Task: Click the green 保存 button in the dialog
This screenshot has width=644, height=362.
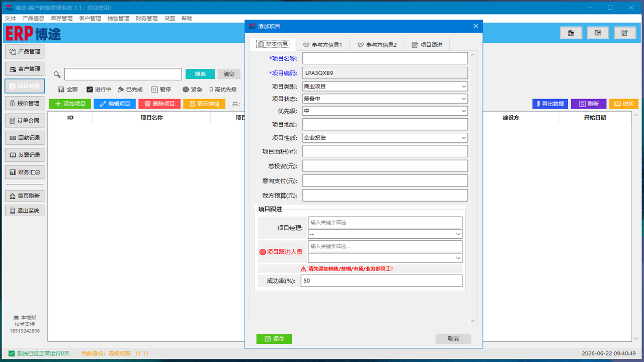Action: pyautogui.click(x=274, y=339)
